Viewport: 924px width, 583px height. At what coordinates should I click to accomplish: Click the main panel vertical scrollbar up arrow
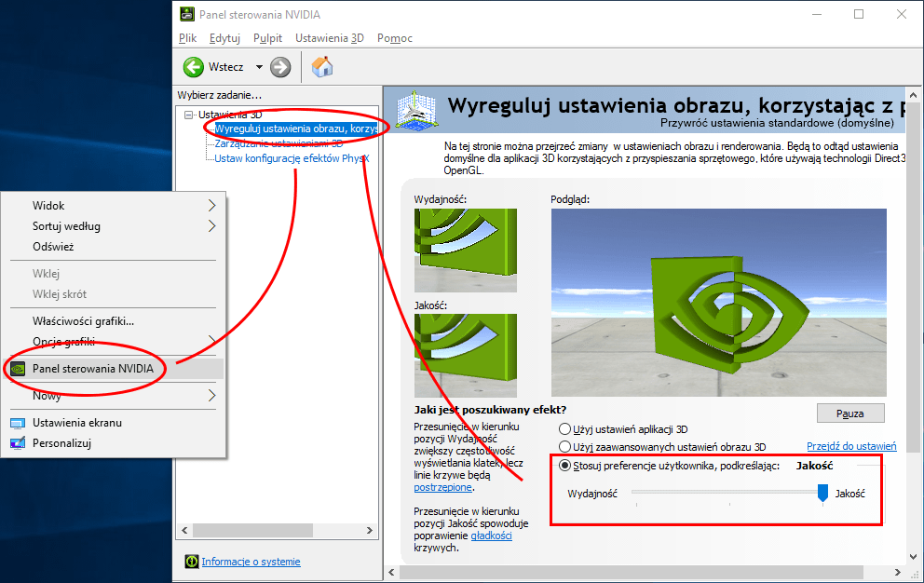click(x=914, y=95)
